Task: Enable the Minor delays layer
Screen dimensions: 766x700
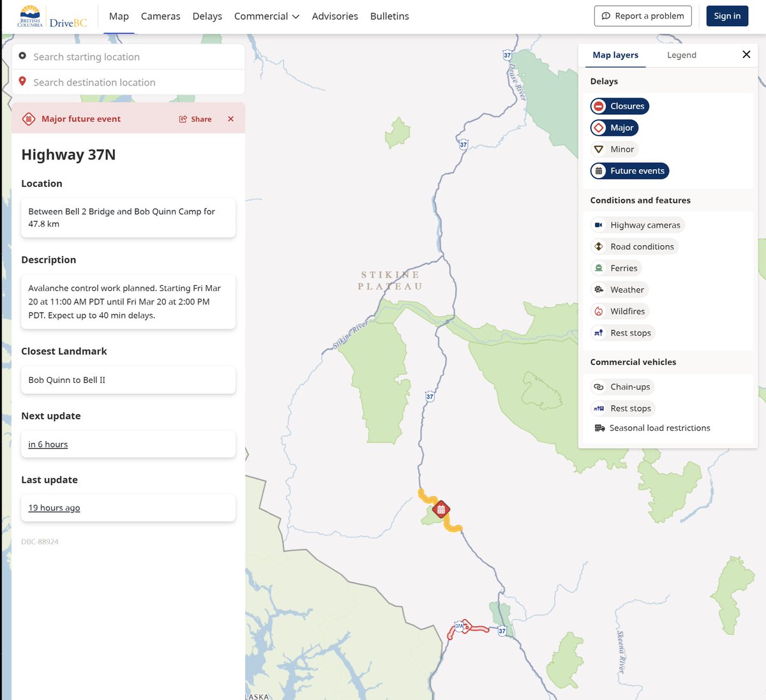Action: tap(614, 149)
